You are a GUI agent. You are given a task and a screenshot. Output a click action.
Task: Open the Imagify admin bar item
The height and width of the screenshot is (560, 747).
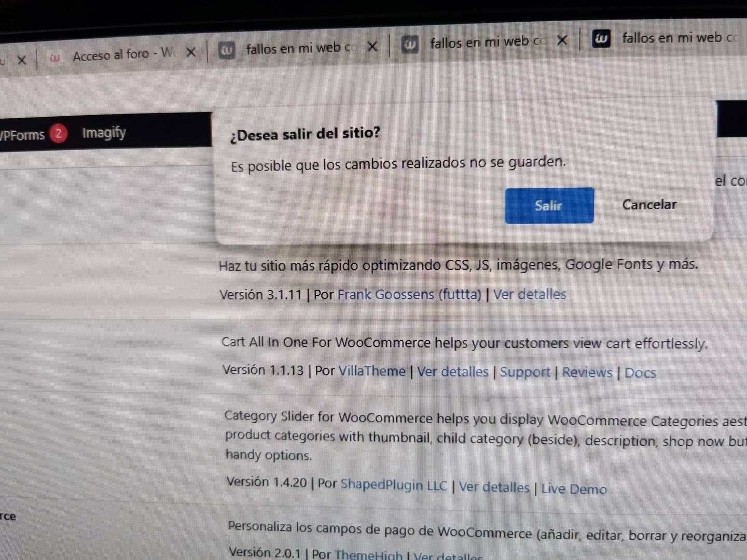pyautogui.click(x=104, y=133)
